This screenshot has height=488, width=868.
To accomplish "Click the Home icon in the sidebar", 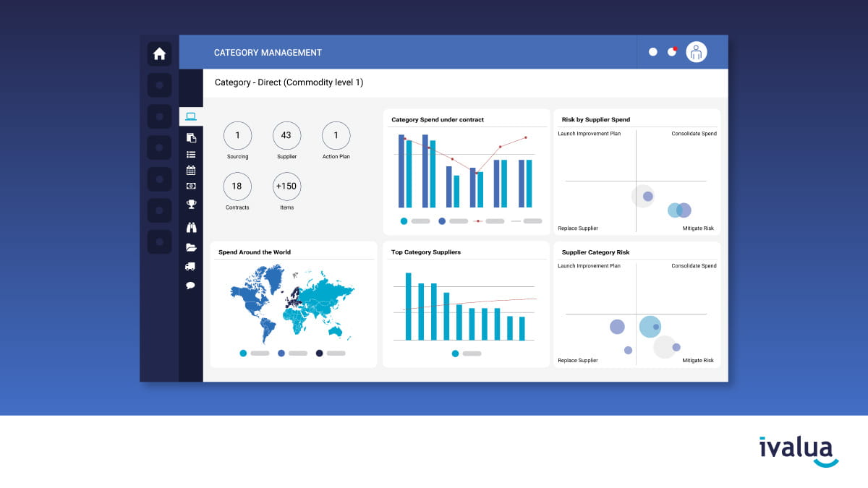I will pyautogui.click(x=159, y=53).
